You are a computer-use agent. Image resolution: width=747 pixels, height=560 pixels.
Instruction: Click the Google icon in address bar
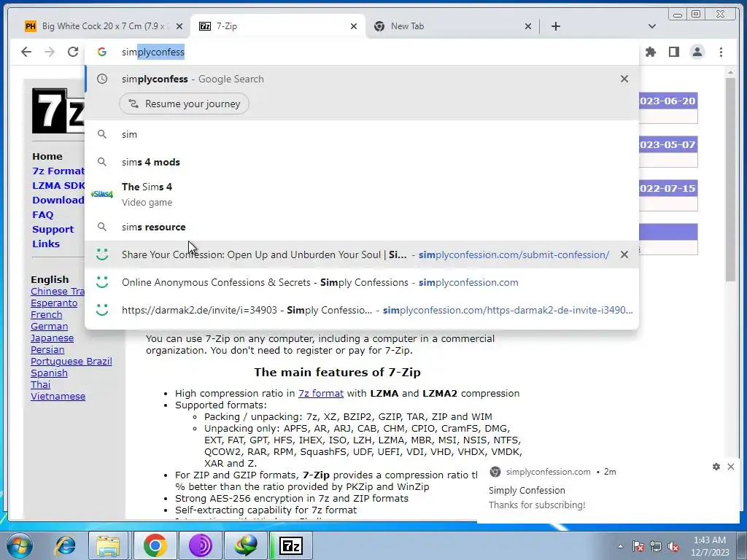point(102,52)
